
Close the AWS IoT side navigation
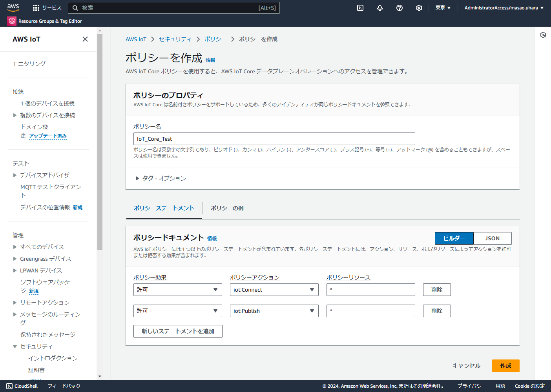(85, 39)
